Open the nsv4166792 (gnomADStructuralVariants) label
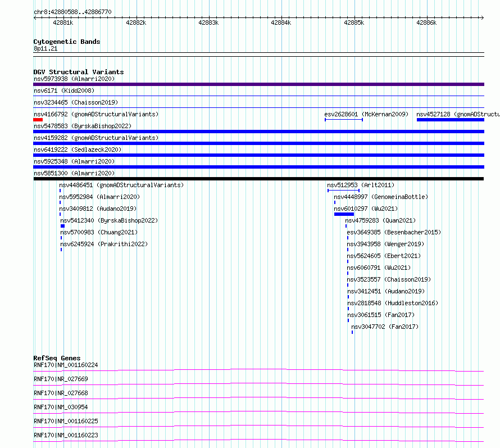 [x=96, y=114]
